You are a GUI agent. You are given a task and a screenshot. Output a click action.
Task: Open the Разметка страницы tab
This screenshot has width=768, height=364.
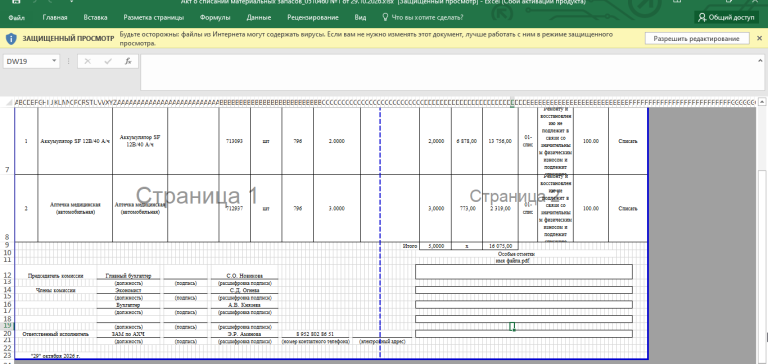click(x=154, y=18)
